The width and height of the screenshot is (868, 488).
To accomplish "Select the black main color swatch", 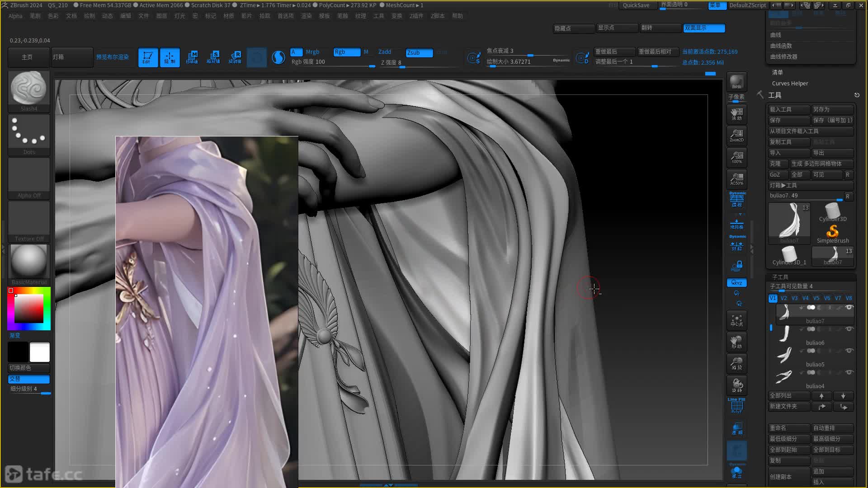I will click(18, 352).
